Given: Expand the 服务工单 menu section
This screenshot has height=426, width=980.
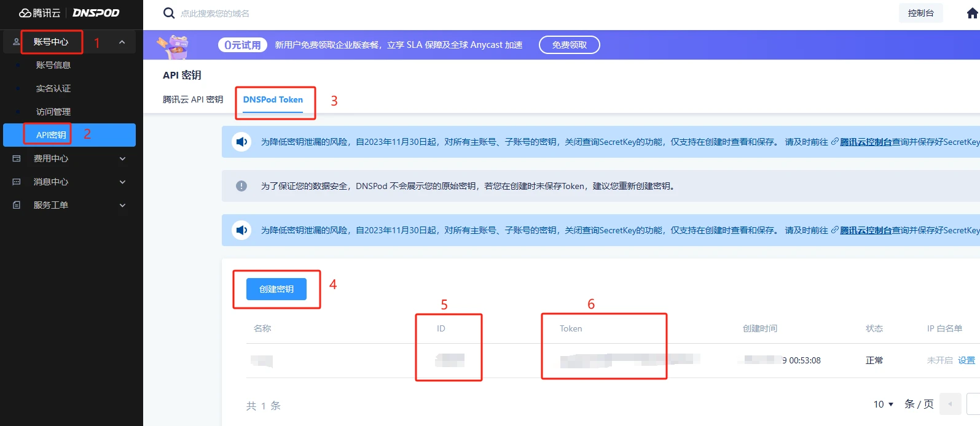Looking at the screenshot, I should 122,205.
